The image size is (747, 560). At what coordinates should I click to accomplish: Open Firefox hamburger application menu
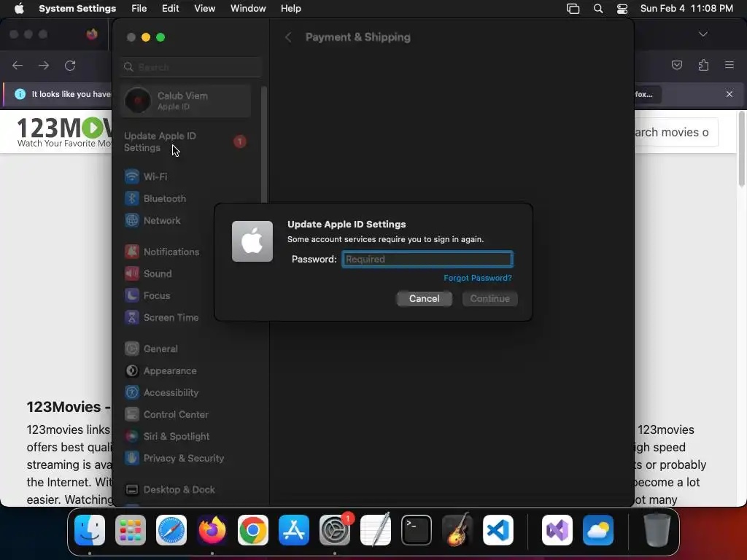(729, 65)
